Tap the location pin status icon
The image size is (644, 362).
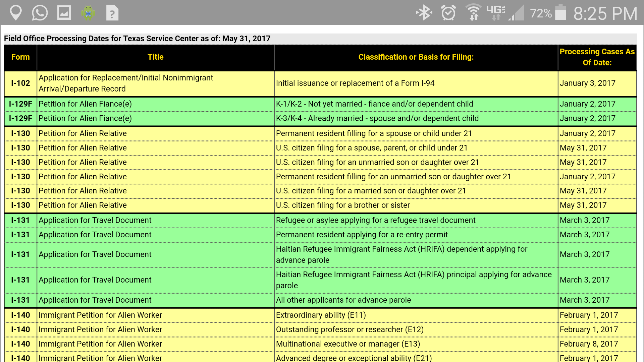coord(15,13)
